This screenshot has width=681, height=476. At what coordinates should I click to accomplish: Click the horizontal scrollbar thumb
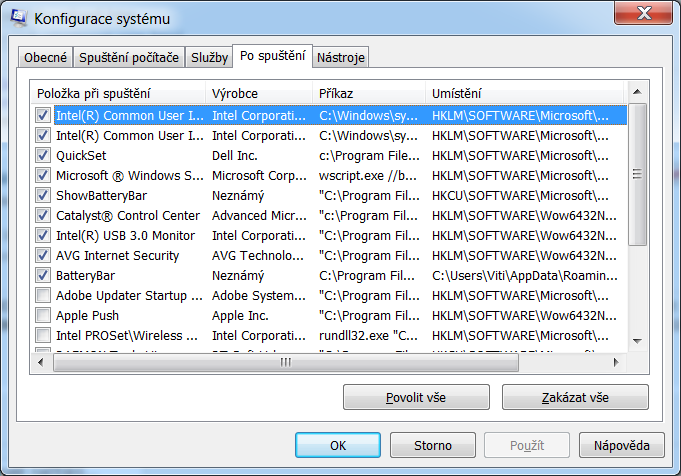pyautogui.click(x=286, y=362)
